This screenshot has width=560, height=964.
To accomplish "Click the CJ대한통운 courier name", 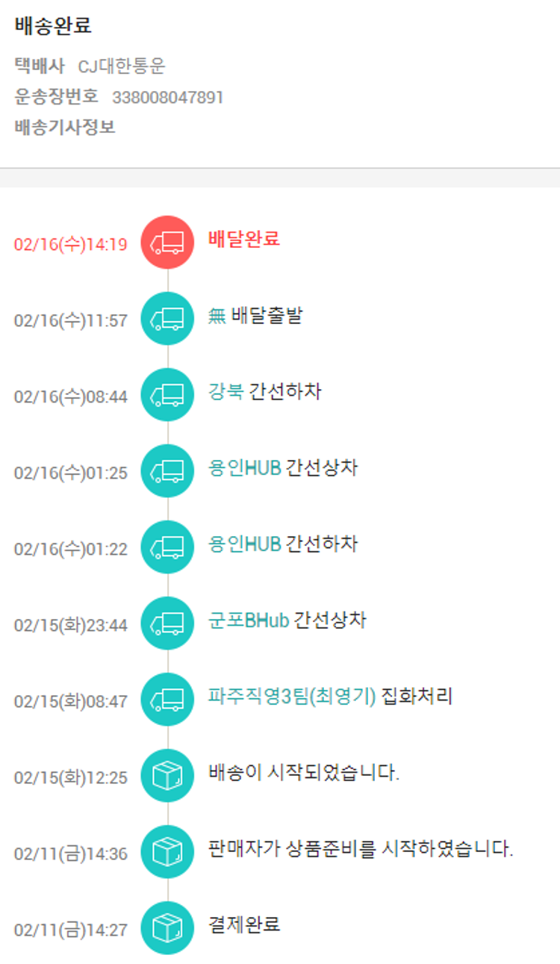I will tap(122, 66).
